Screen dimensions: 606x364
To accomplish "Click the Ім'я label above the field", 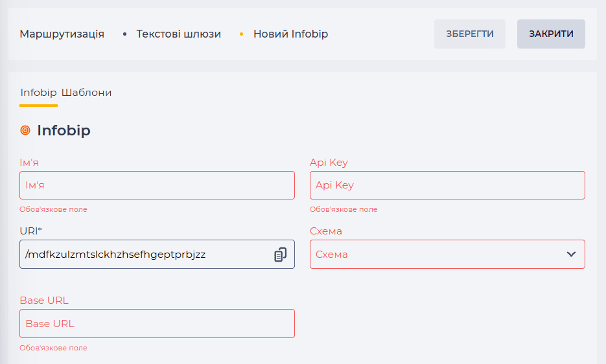I will (29, 163).
